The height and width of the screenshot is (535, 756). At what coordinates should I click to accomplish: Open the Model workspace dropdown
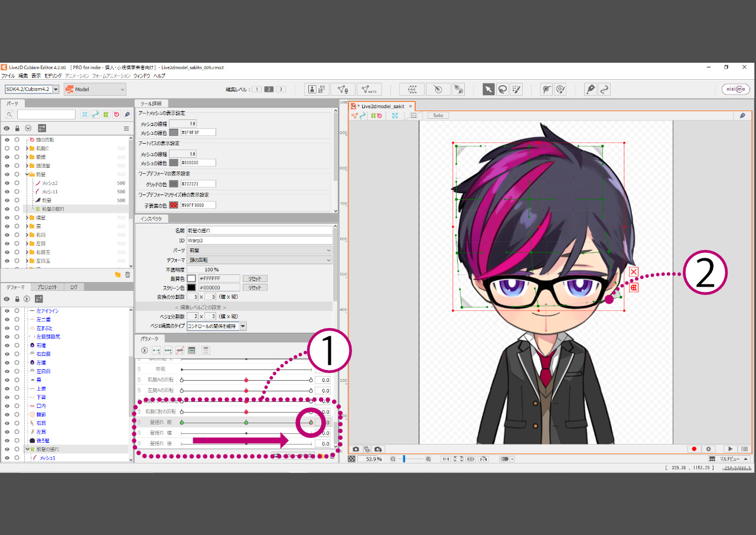[95, 89]
